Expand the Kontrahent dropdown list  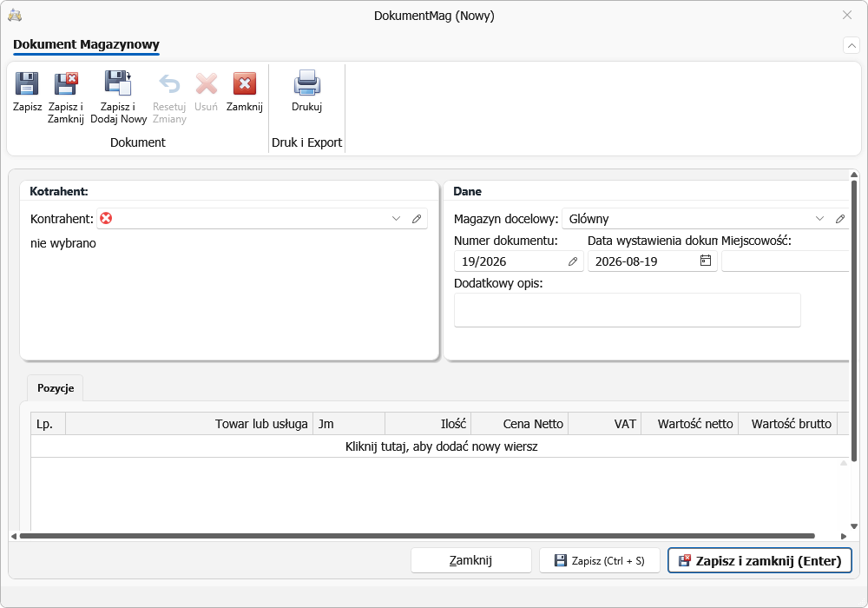click(x=396, y=219)
